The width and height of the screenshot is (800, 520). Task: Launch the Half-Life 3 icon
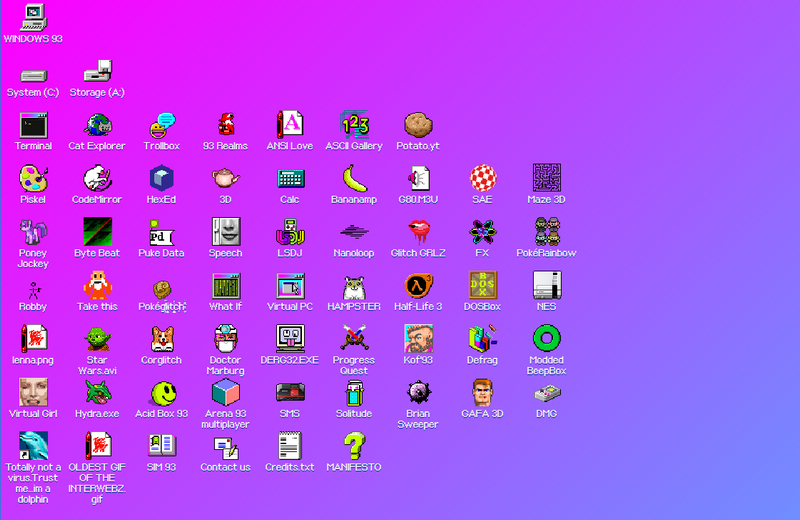[418, 286]
